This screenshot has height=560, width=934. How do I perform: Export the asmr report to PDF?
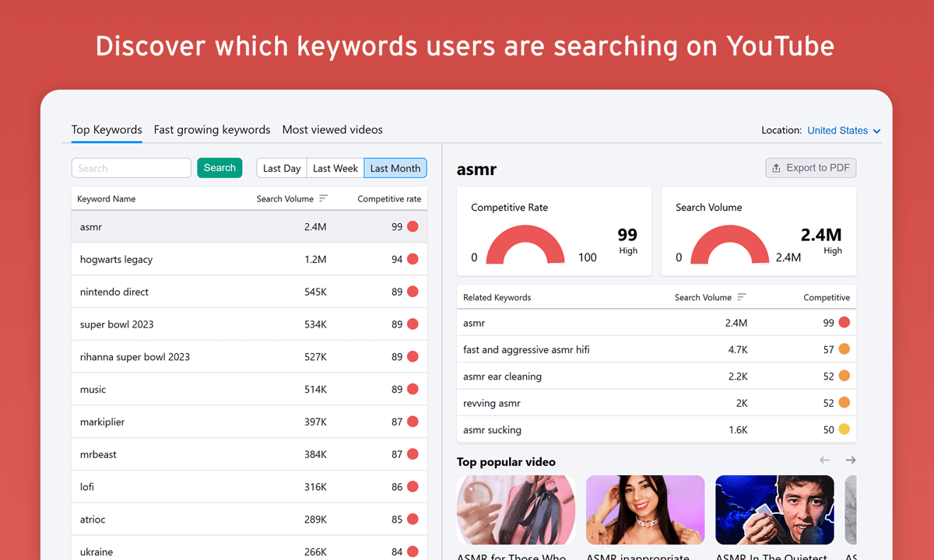click(810, 167)
